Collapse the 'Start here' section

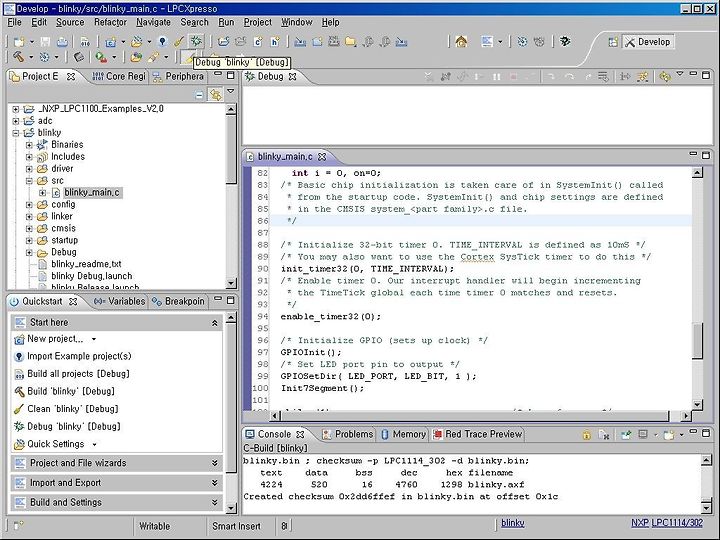[x=214, y=323]
